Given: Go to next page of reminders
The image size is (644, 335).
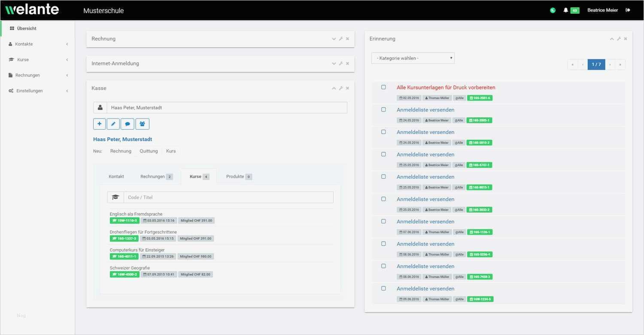Looking at the screenshot, I should [610, 64].
